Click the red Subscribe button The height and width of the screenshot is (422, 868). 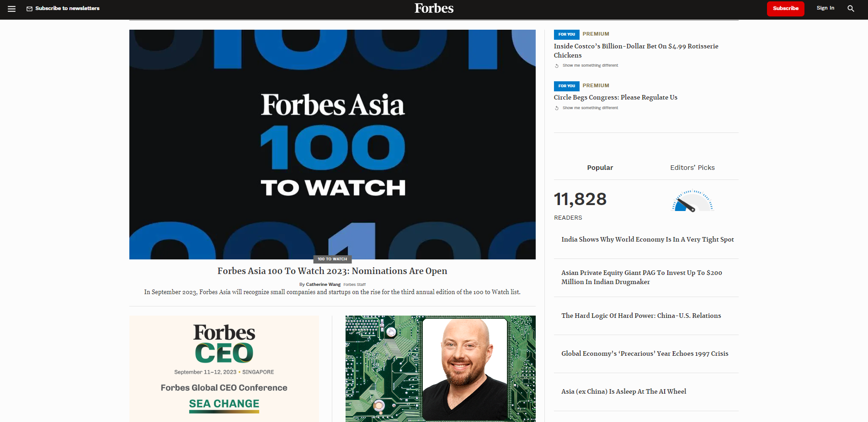(x=785, y=9)
